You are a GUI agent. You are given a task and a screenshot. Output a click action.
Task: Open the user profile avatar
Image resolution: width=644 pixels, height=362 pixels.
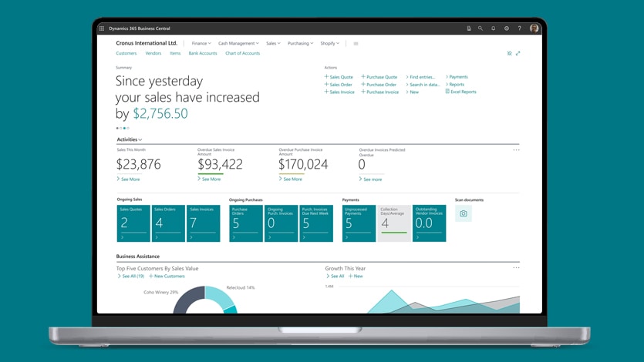[534, 28]
